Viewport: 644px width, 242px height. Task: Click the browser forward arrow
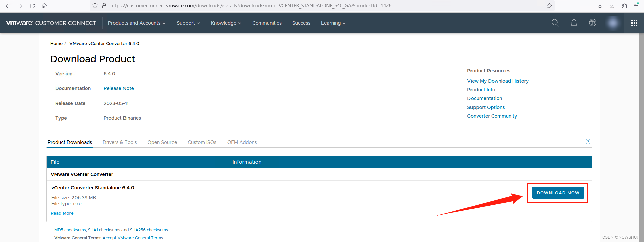click(x=20, y=6)
